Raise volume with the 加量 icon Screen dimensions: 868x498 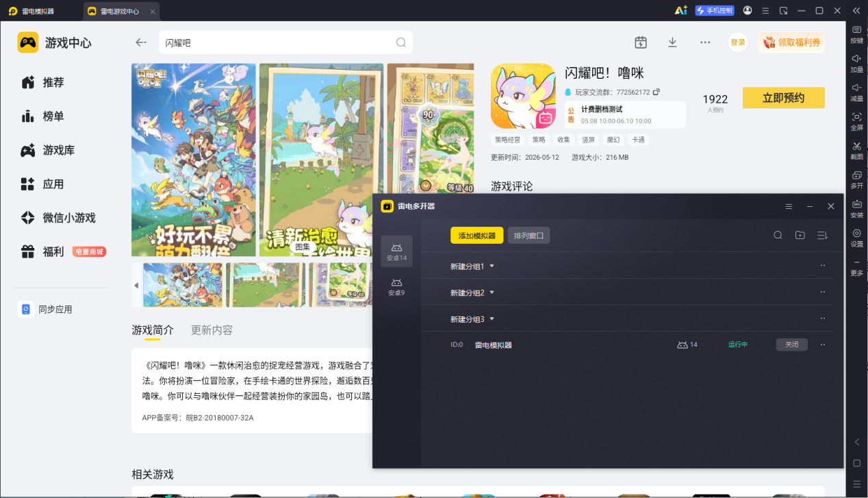tap(856, 63)
